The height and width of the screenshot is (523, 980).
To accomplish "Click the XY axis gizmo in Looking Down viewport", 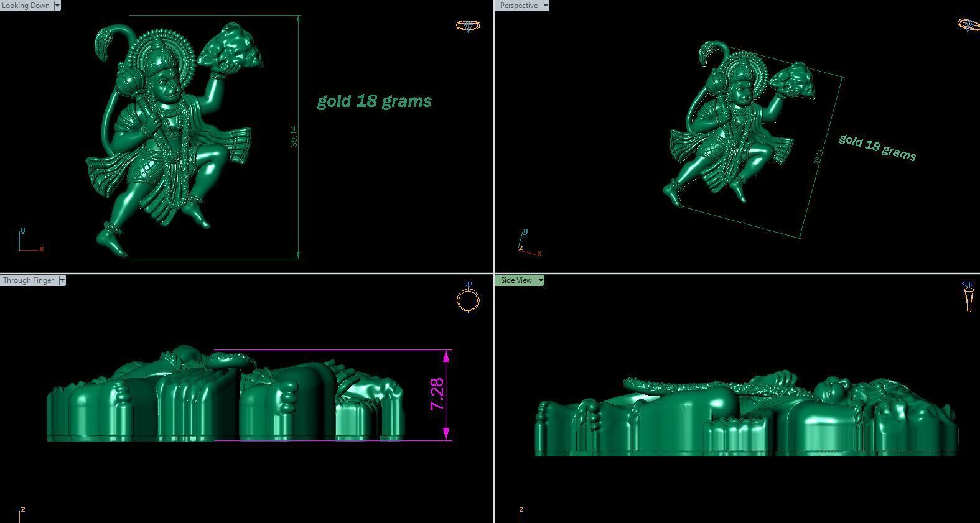I will (x=30, y=241).
